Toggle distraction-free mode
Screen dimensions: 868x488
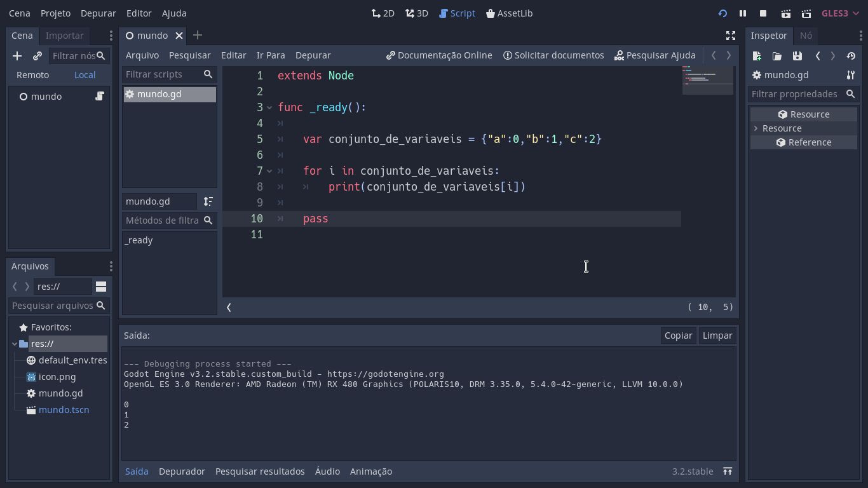point(731,36)
